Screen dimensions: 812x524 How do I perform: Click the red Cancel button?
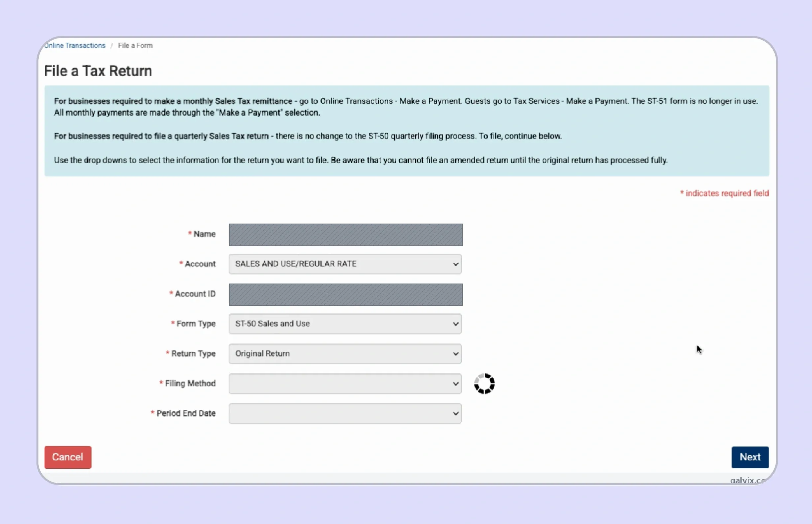point(68,457)
